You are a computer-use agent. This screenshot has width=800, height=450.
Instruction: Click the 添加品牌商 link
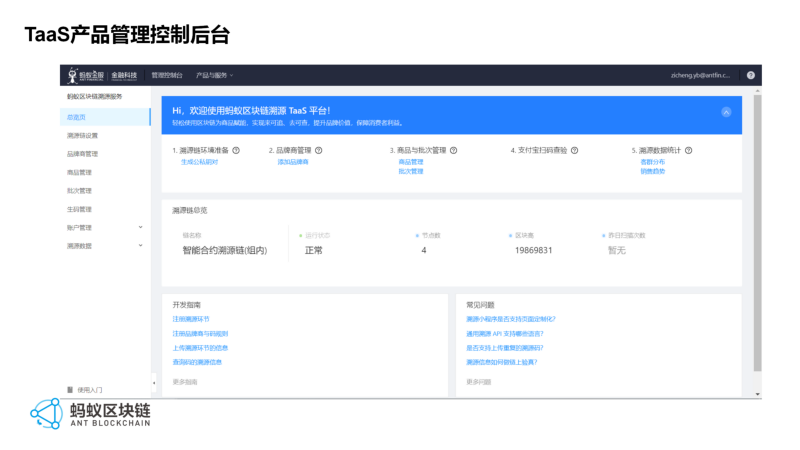293,162
